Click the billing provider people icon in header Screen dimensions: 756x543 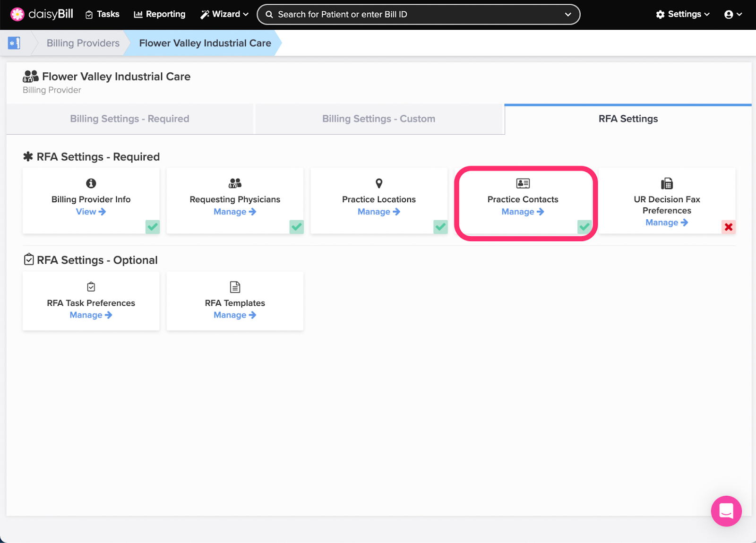(x=31, y=76)
